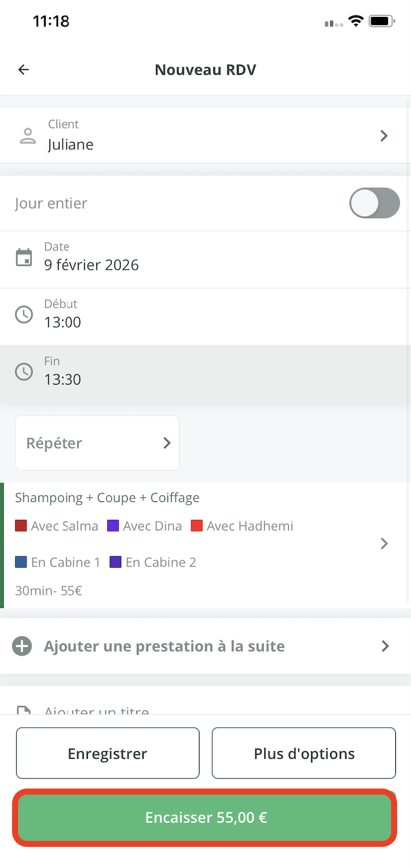Viewport: 411px width, 868px height.
Task: Tap the calendar date icon
Action: (x=24, y=258)
